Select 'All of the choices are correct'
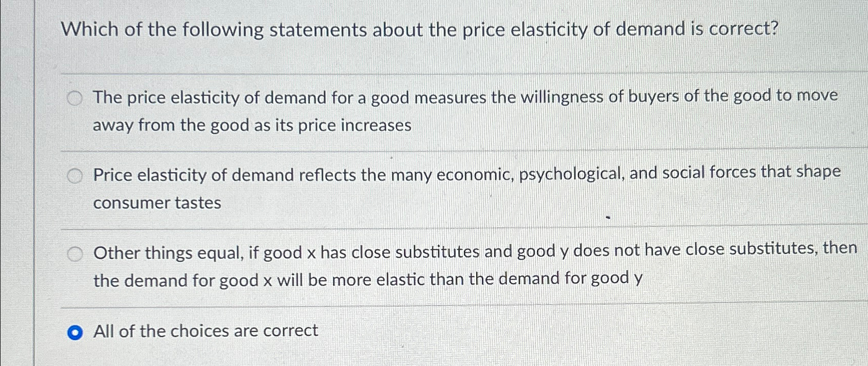Image resolution: width=868 pixels, height=366 pixels. click(75, 332)
